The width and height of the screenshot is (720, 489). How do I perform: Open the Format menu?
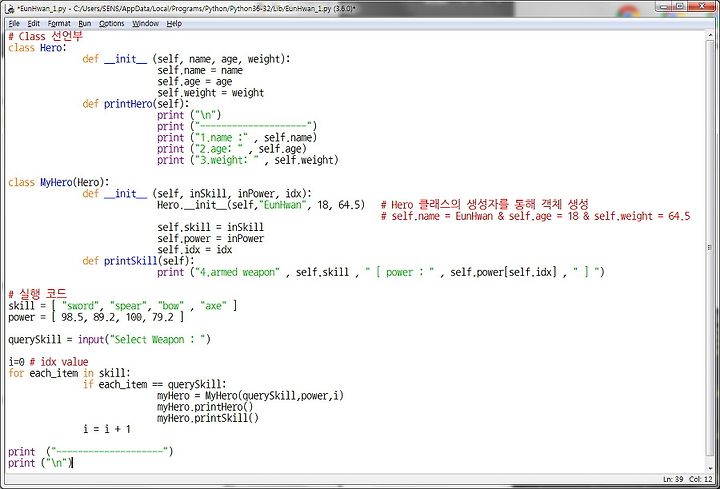(59, 23)
